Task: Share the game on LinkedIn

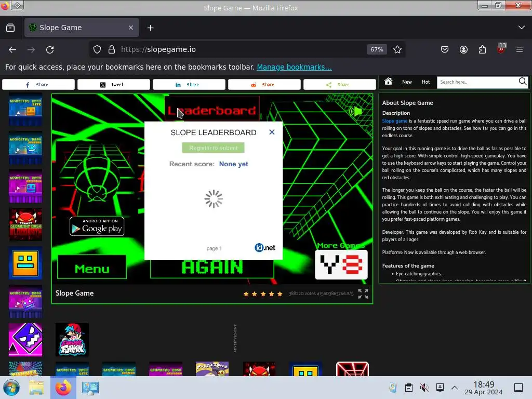Action: pyautogui.click(x=189, y=85)
